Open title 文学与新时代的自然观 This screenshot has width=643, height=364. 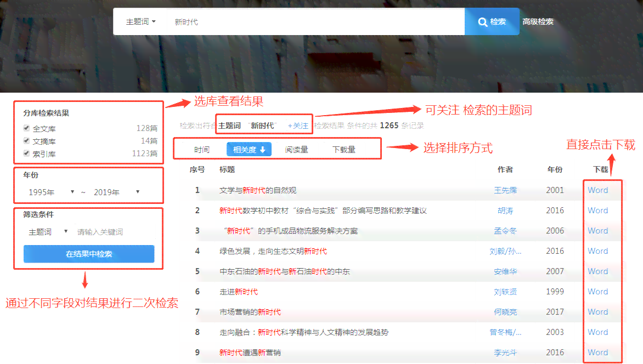257,190
